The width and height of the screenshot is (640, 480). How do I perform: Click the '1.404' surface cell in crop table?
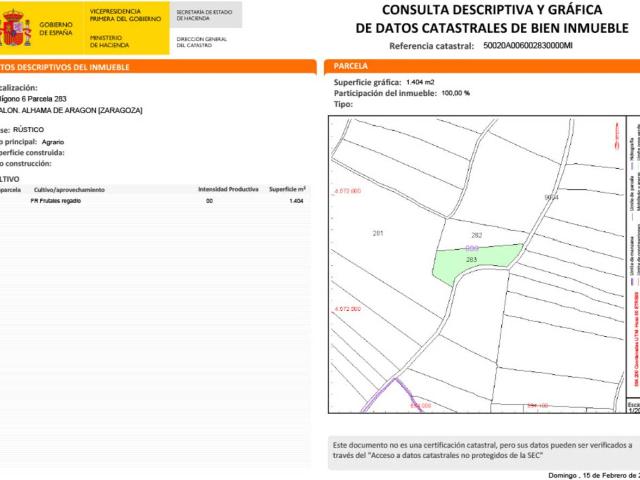296,201
